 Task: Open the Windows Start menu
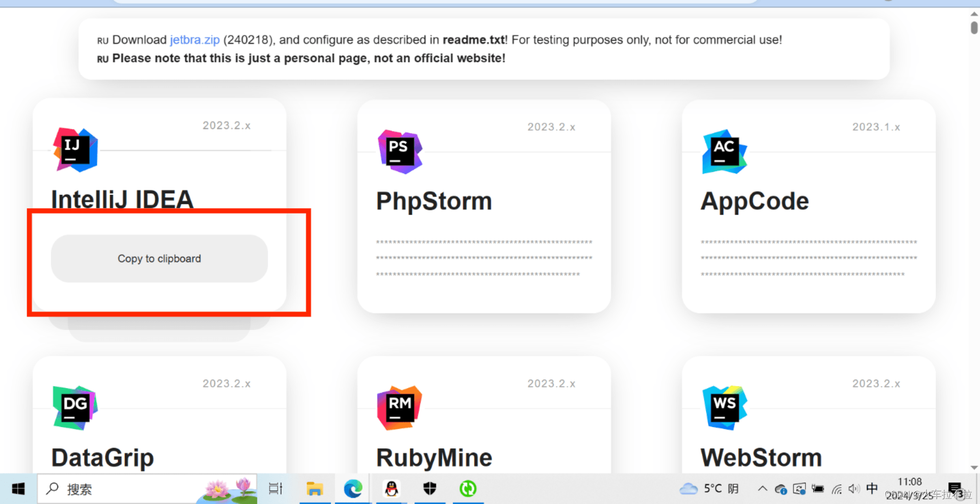18,489
